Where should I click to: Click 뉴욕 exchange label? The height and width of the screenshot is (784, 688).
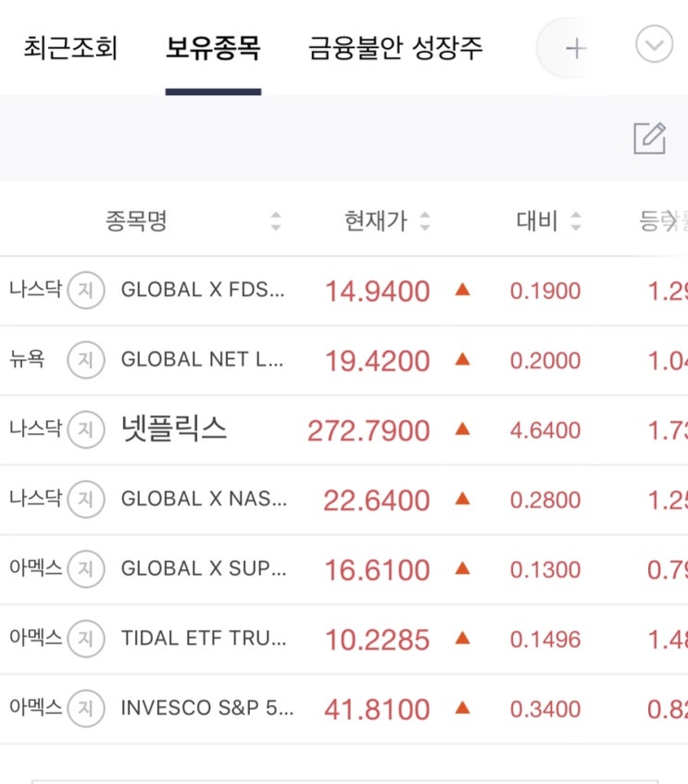click(x=27, y=358)
